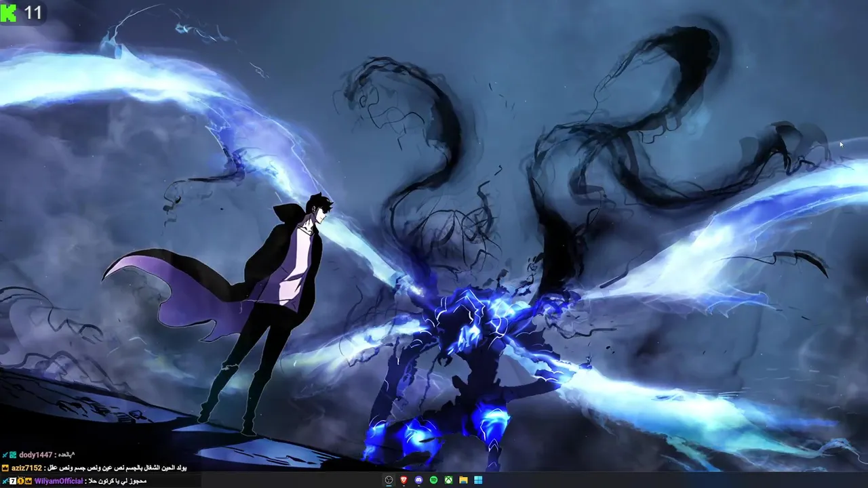Click the crown badge beside WilyamOfficial
Image resolution: width=868 pixels, height=488 pixels.
tap(28, 481)
